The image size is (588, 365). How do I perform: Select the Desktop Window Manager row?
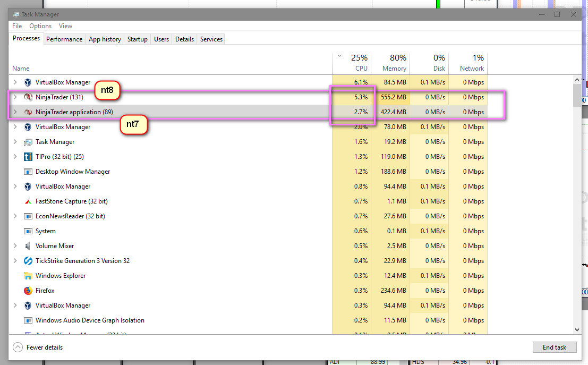point(248,172)
